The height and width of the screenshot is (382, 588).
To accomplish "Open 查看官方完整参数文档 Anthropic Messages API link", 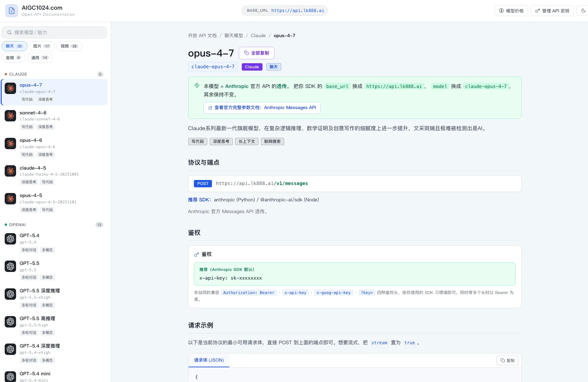I will 262,108.
